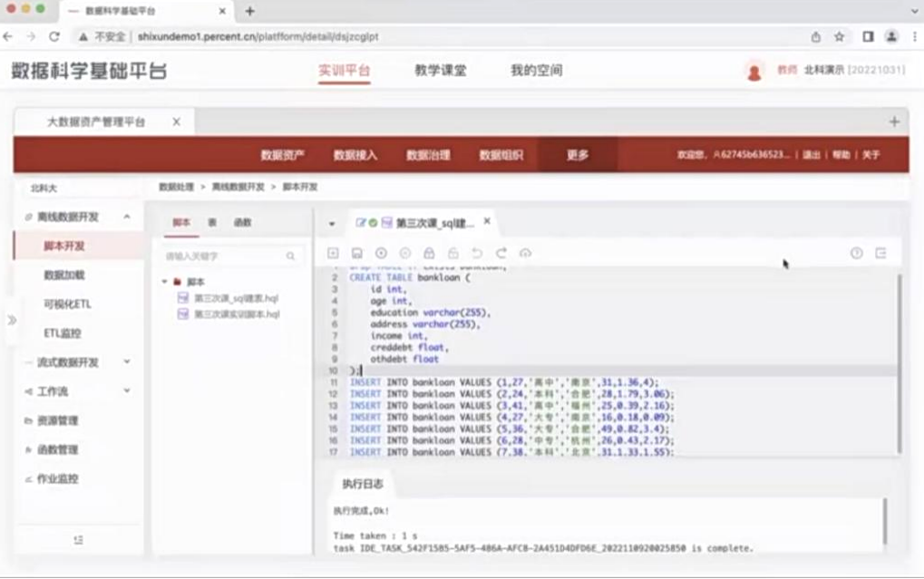Switch to the 教学课堂 top menu
Viewport: 924px width, 579px height.
(440, 71)
